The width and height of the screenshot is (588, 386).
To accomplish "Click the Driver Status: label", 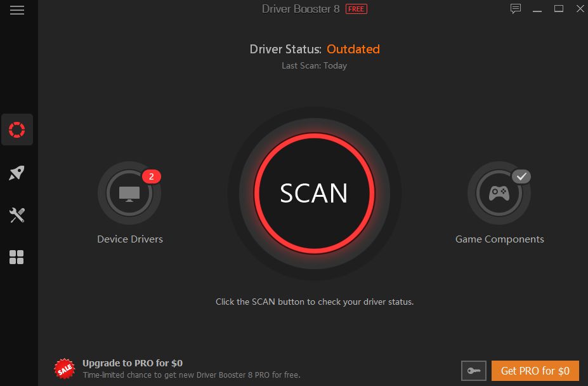I will click(285, 49).
